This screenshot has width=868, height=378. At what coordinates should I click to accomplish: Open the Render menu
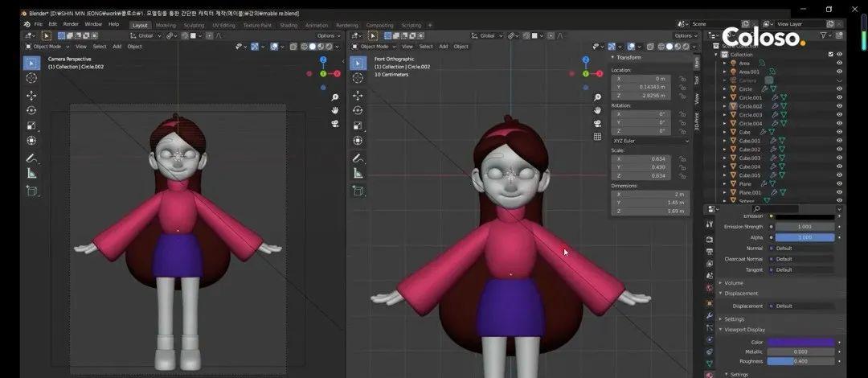point(71,24)
